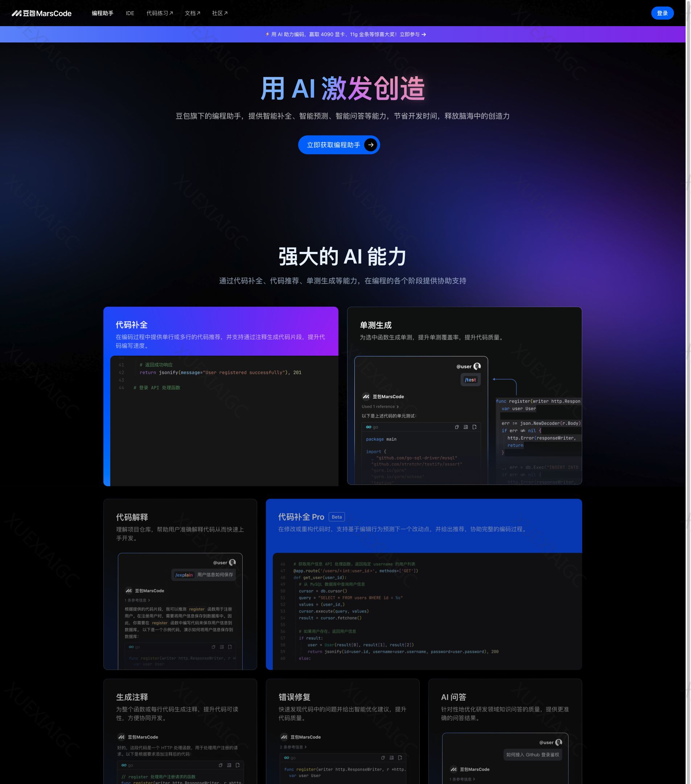This screenshot has height=784, width=691.
Task: Open the IDE nav item
Action: pos(130,13)
